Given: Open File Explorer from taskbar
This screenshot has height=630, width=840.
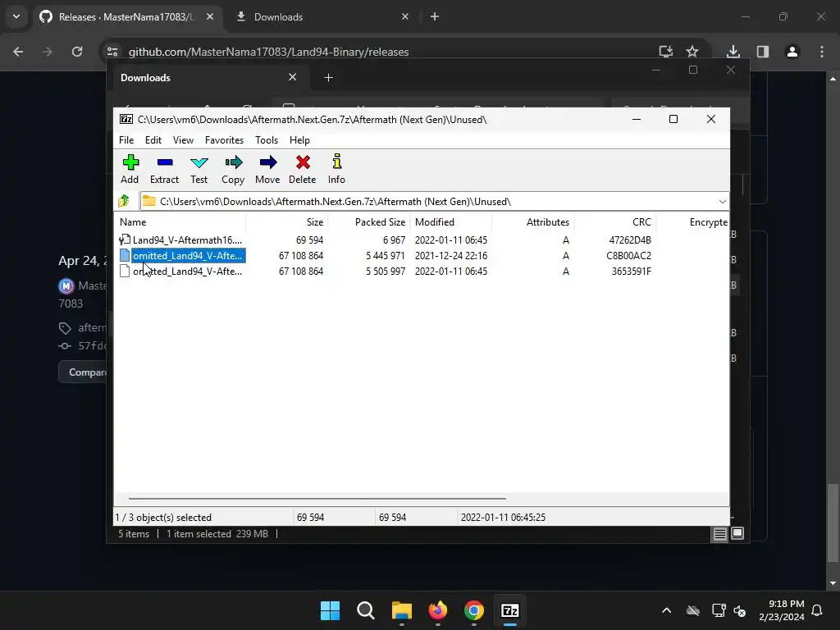Looking at the screenshot, I should click(x=402, y=610).
